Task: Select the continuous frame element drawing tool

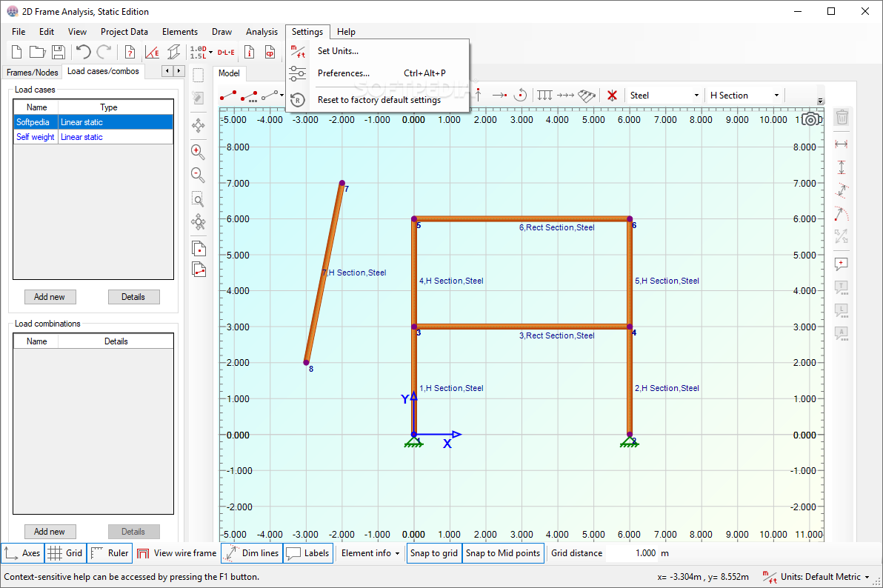Action: point(250,96)
